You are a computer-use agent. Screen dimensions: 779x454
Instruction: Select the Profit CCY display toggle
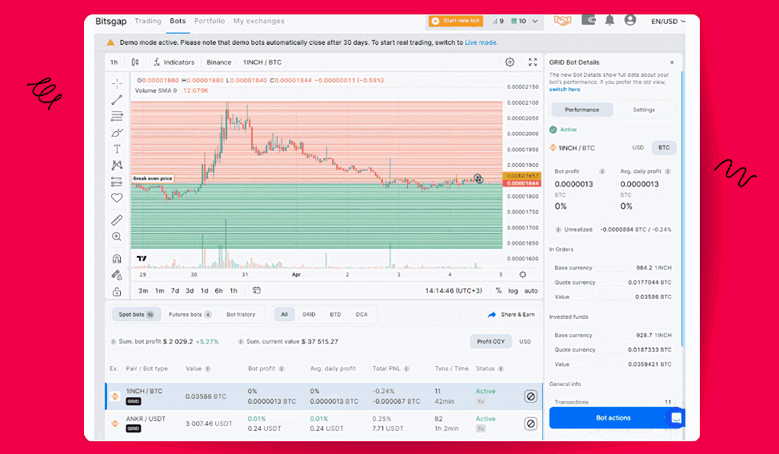[x=491, y=342]
